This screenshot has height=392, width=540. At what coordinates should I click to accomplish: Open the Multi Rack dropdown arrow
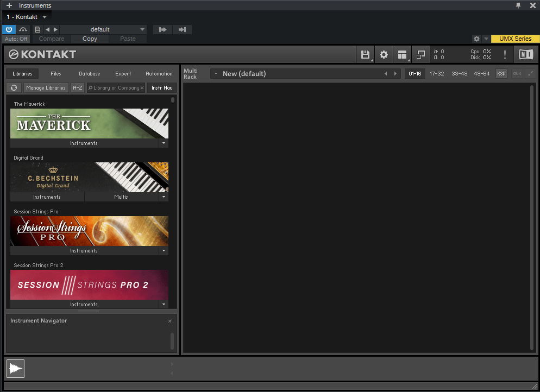click(216, 74)
